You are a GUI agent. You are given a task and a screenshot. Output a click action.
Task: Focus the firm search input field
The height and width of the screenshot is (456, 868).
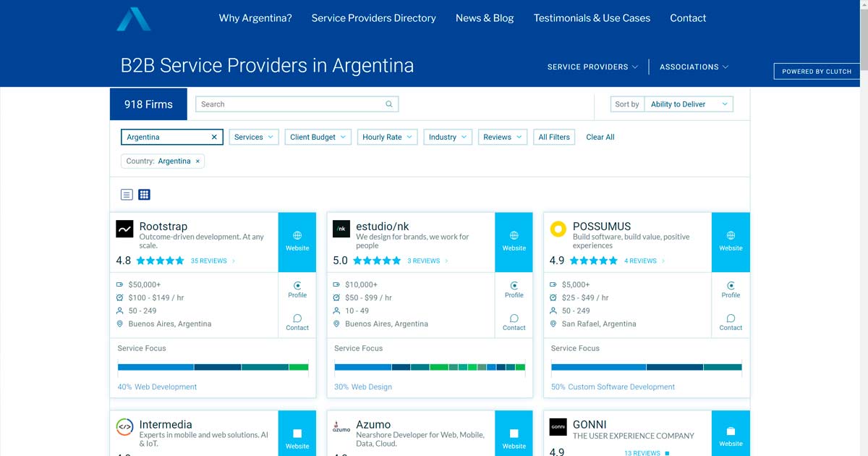pos(297,104)
